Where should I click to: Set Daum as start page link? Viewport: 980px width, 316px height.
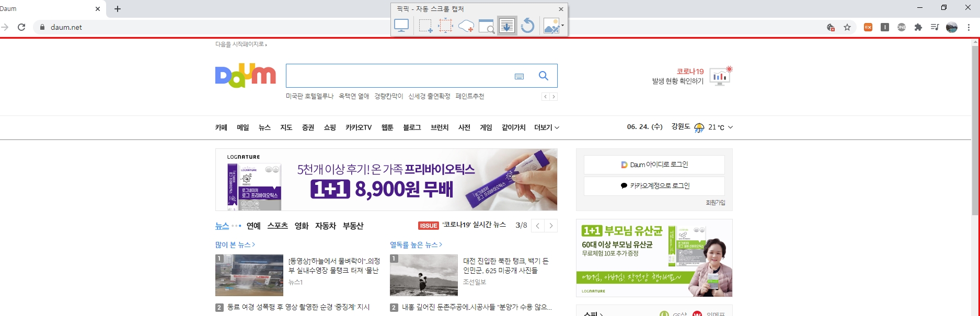pyautogui.click(x=241, y=44)
